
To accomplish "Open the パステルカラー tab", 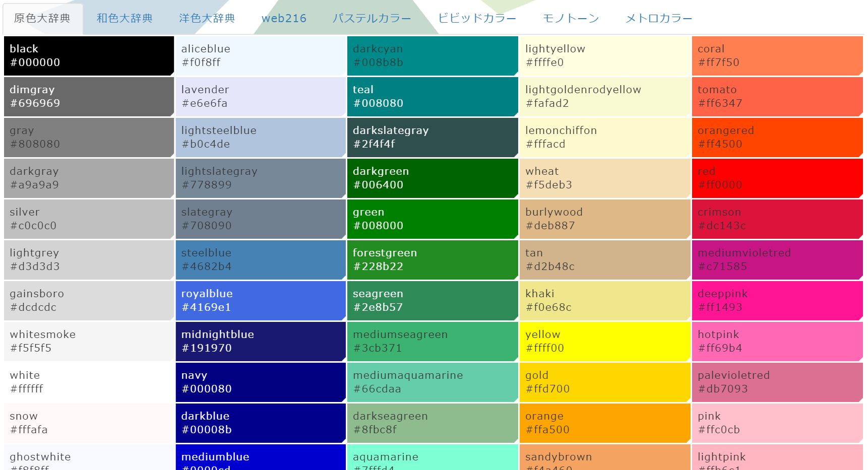I will (373, 18).
